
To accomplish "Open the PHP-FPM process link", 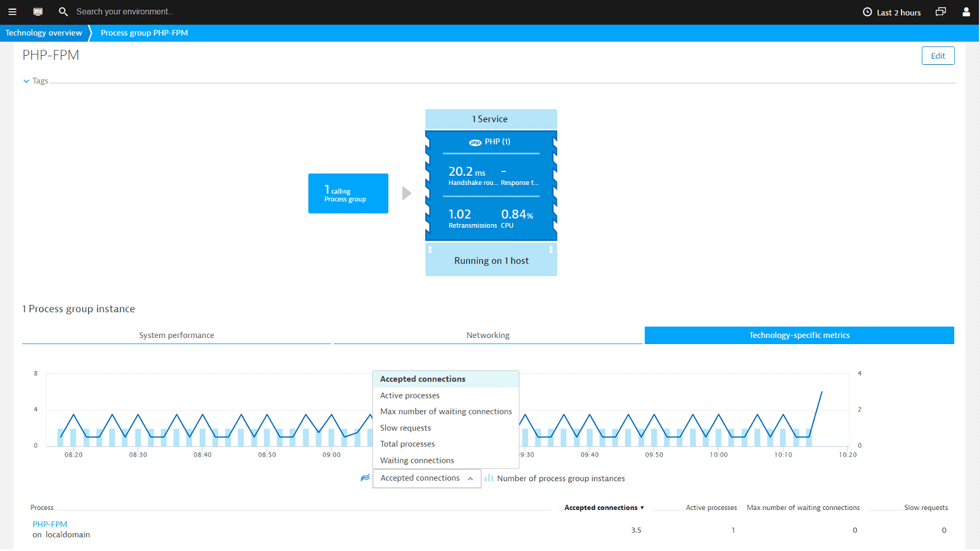I will [50, 524].
